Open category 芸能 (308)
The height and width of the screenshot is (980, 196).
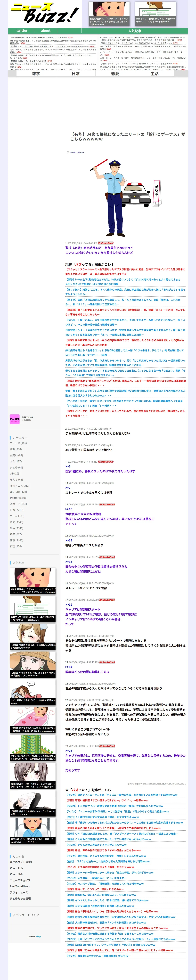pyautogui.click(x=16, y=449)
